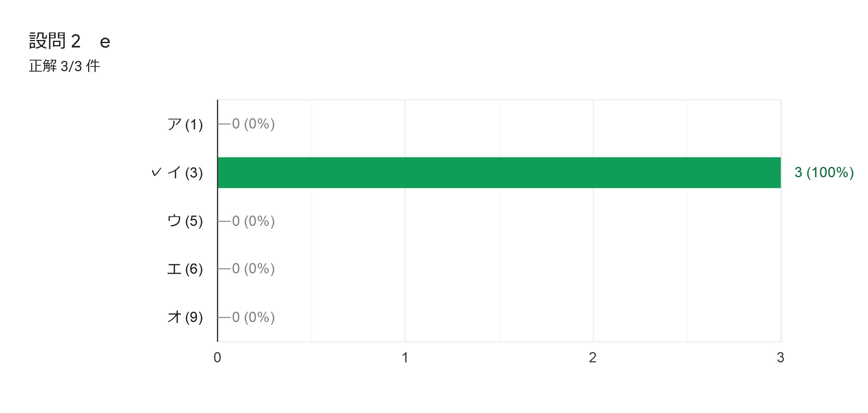Click the empty row area beside ウ (5)
The image size is (868, 413).
click(528, 221)
